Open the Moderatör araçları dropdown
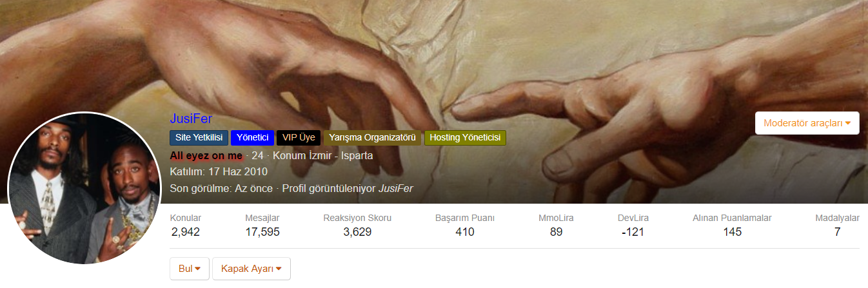This screenshot has height=288, width=868. click(807, 122)
